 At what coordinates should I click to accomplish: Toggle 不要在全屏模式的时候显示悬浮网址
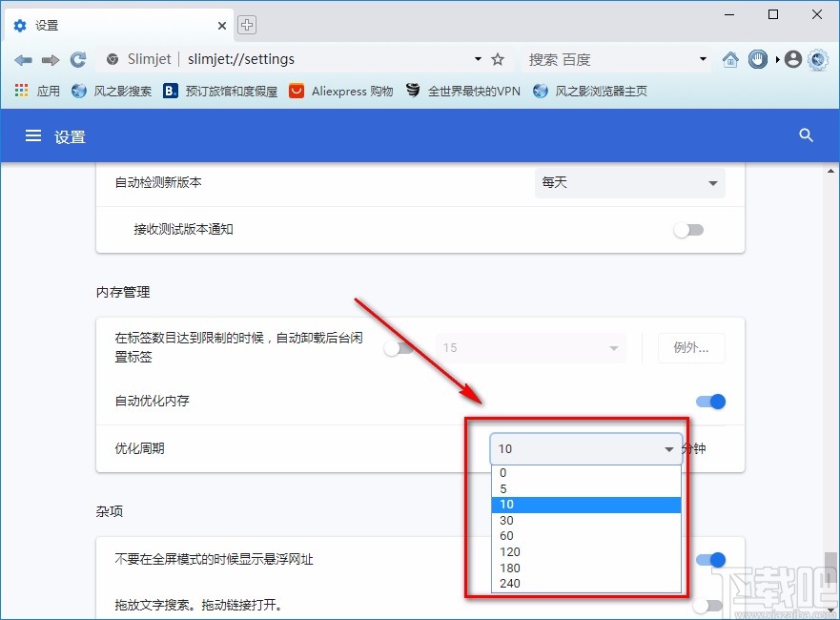coord(710,560)
